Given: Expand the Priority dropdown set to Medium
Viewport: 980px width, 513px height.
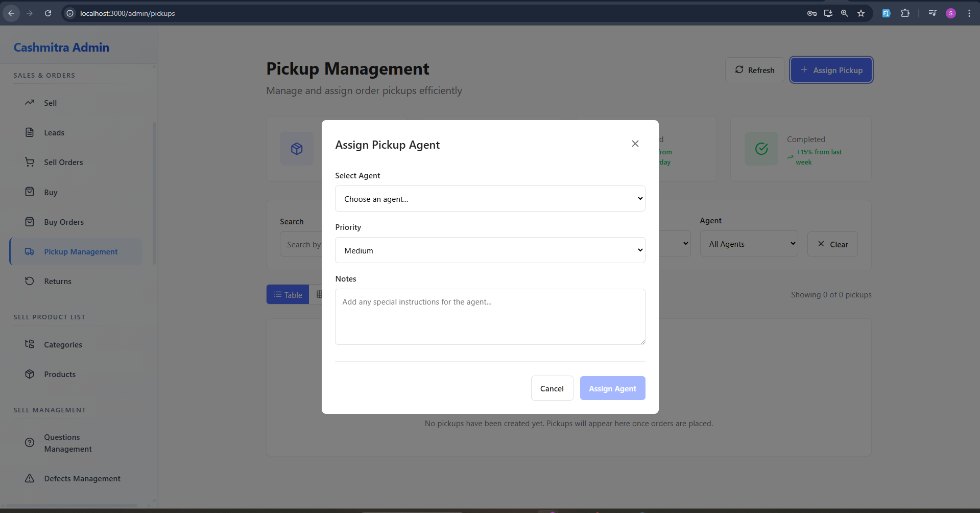Looking at the screenshot, I should tap(490, 250).
